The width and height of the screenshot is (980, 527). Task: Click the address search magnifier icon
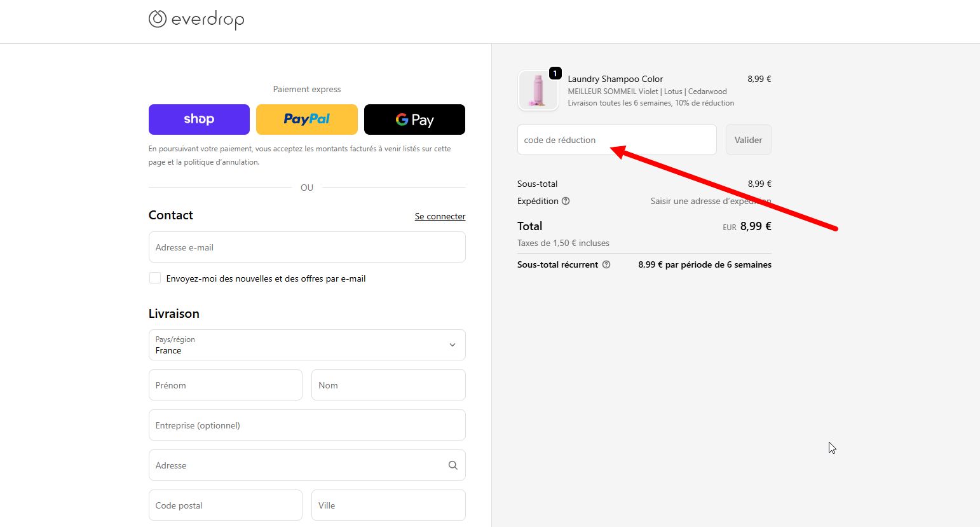coord(453,465)
